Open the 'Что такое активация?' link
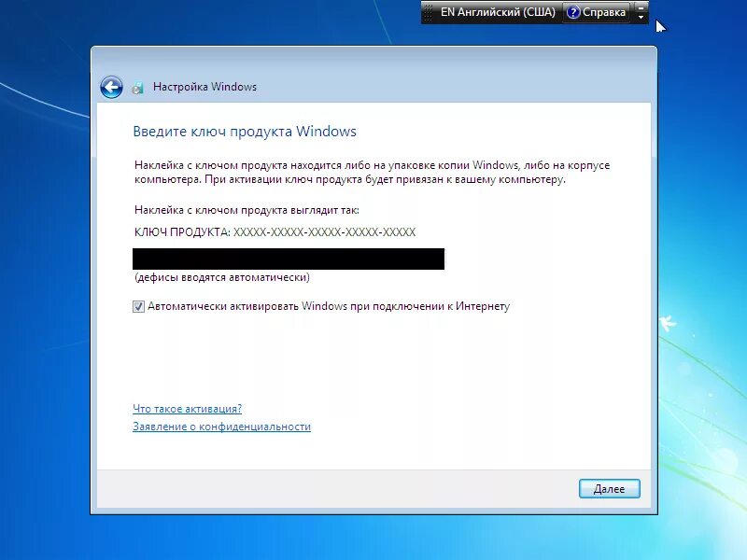 (188, 409)
